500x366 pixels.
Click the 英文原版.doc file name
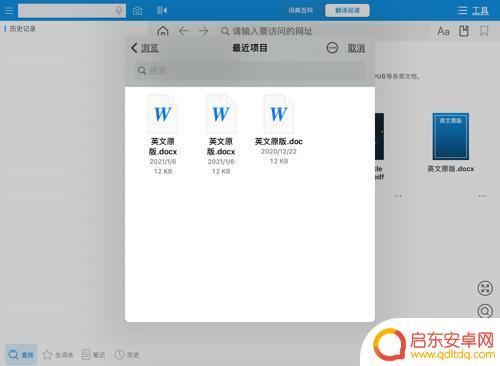click(x=279, y=141)
